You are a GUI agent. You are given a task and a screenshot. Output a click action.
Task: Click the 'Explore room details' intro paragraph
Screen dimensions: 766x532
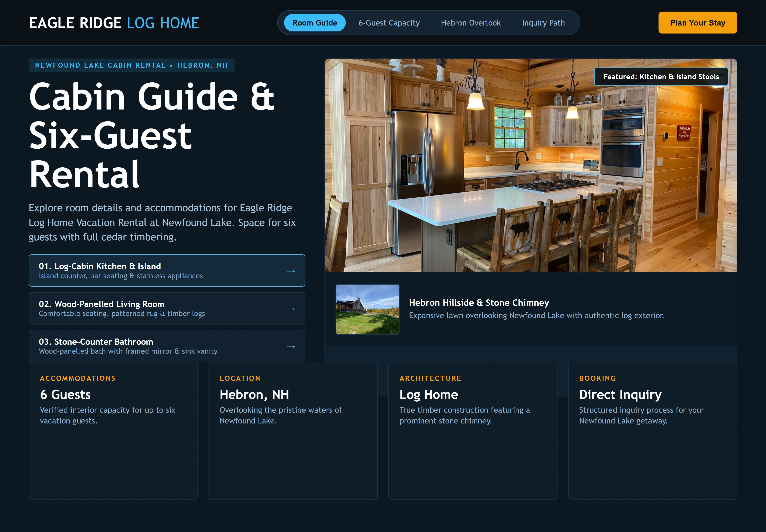tap(162, 222)
